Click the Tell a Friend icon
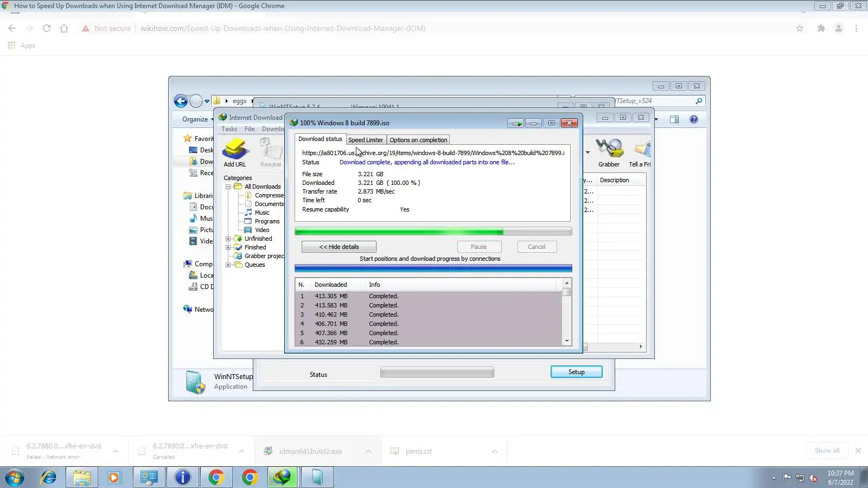Image resolution: width=868 pixels, height=488 pixels. point(640,152)
